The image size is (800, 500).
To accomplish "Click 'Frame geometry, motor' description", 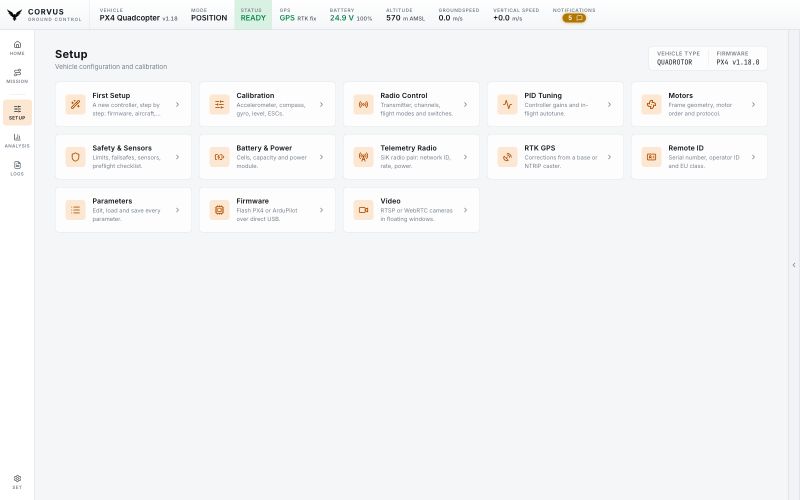I will 700,105.
